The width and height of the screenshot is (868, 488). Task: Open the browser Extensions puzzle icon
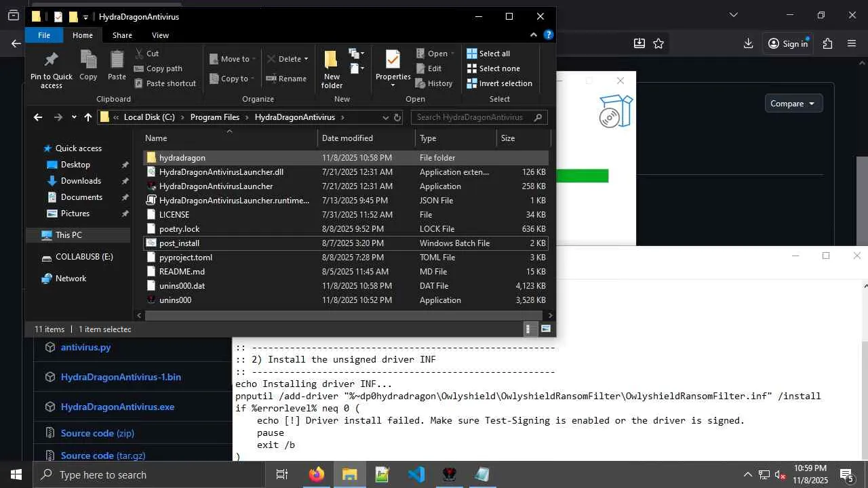coord(827,43)
